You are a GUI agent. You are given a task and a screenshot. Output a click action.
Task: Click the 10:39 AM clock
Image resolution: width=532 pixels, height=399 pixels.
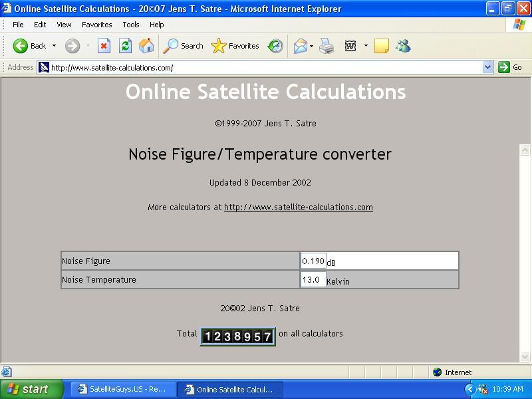[507, 389]
